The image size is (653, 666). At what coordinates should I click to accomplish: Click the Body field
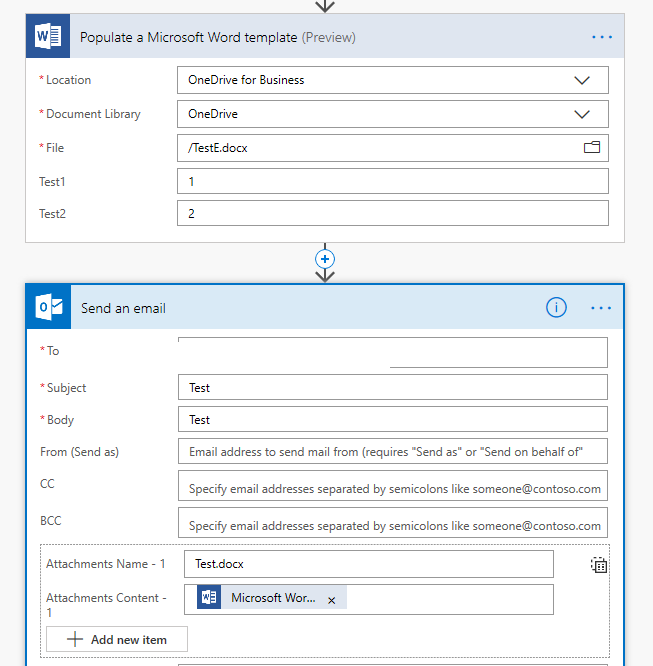[x=393, y=419]
